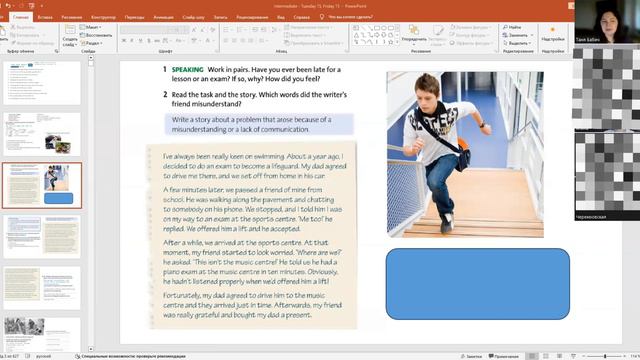Switch to Slide Sorter view icon
The image size is (640, 360).
(546, 356)
